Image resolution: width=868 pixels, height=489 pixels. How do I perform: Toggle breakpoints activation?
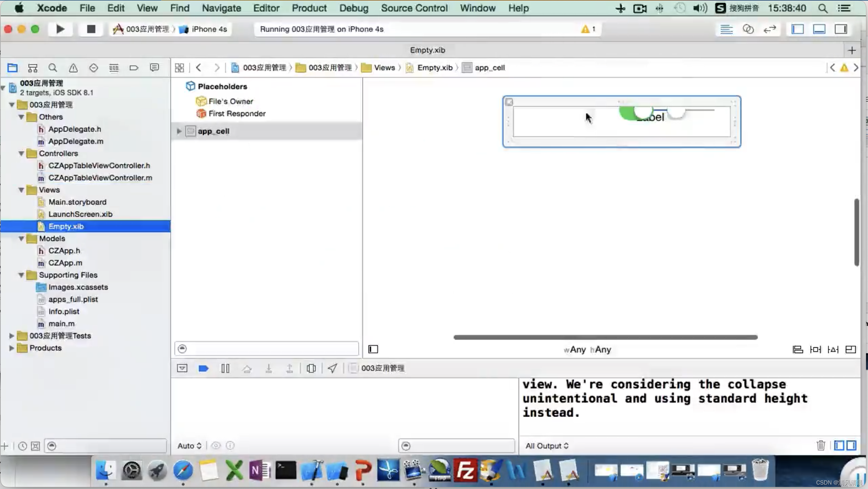pos(203,368)
